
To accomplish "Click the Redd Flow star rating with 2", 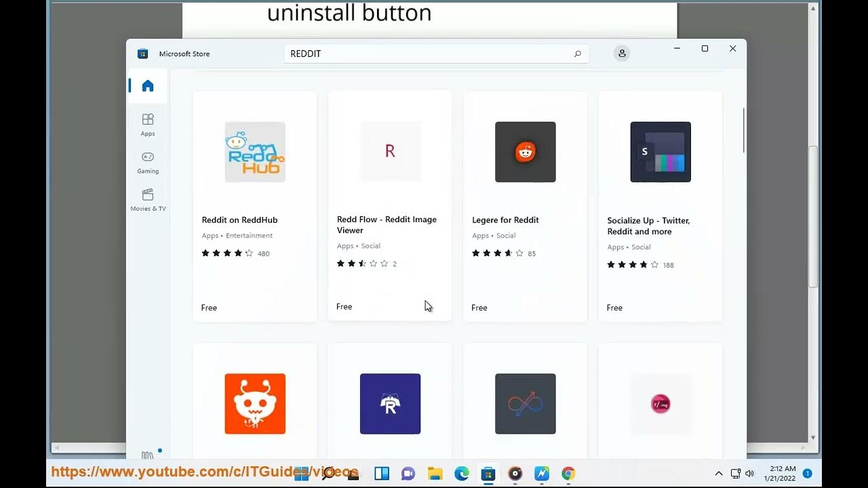I will coord(367,264).
